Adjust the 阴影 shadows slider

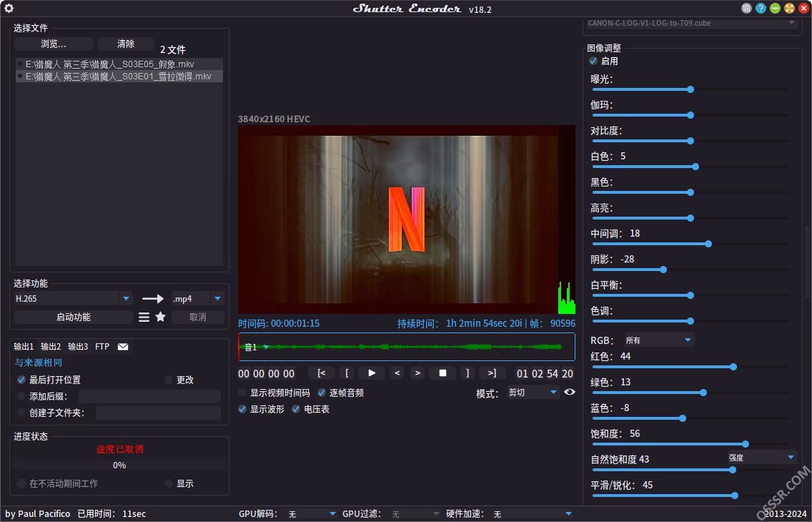[x=690, y=270]
